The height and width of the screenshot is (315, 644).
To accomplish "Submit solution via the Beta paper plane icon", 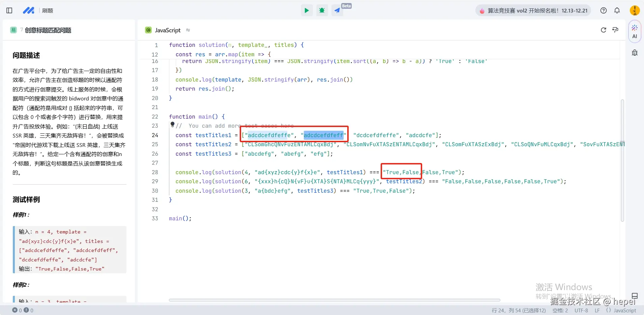I will [x=337, y=10].
